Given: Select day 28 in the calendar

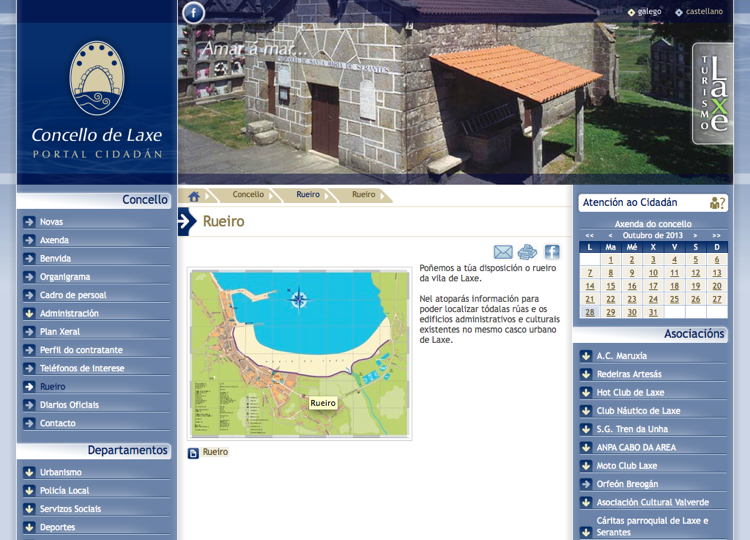Looking at the screenshot, I should click(x=590, y=312).
